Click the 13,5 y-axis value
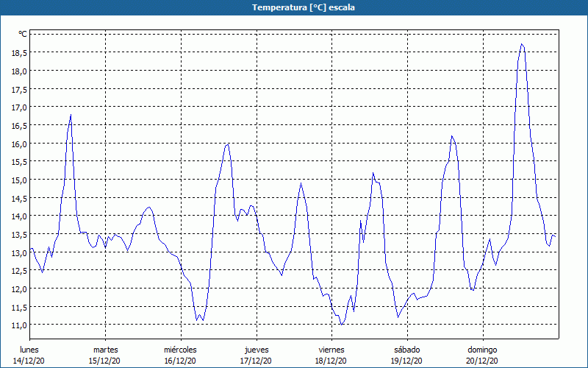The image size is (588, 368). point(20,235)
